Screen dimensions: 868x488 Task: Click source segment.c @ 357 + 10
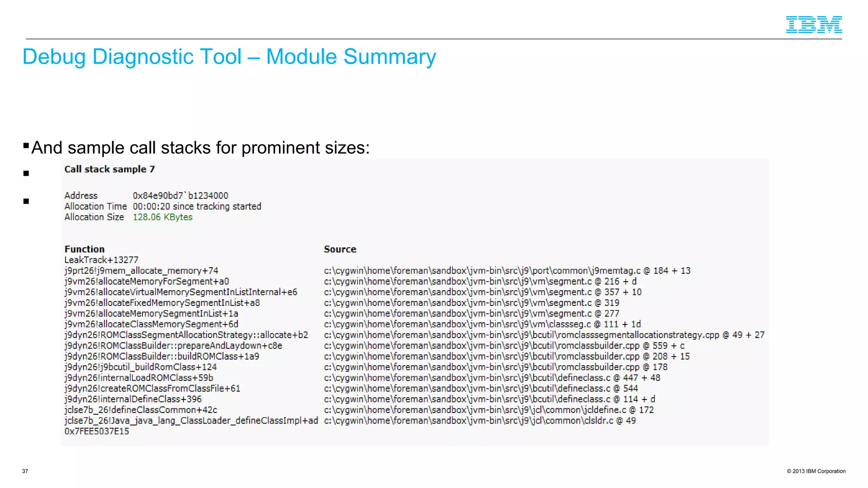(483, 292)
